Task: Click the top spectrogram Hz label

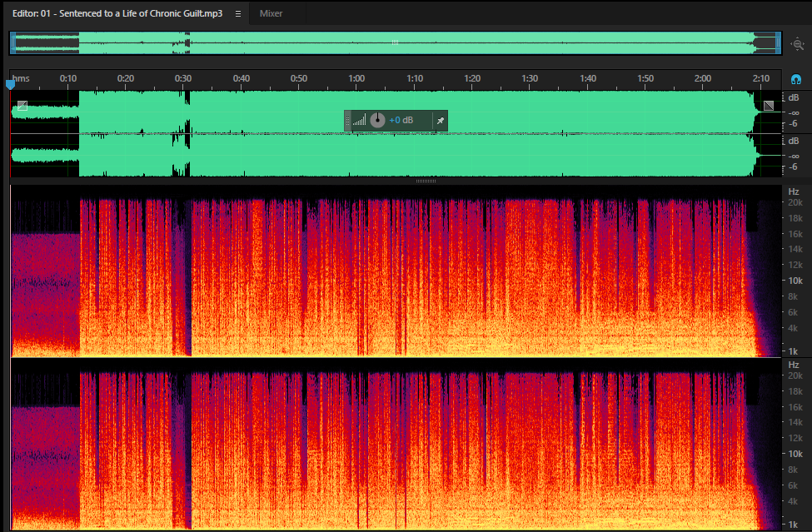Action: tap(794, 192)
